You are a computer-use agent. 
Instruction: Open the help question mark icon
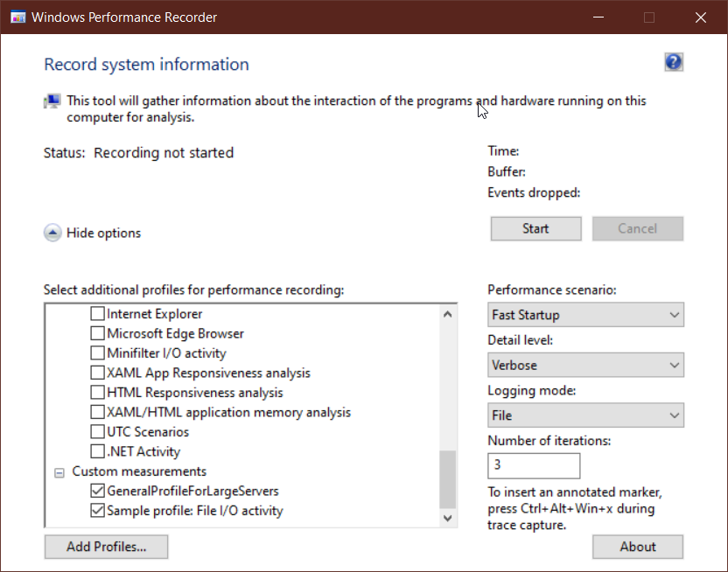click(x=674, y=62)
